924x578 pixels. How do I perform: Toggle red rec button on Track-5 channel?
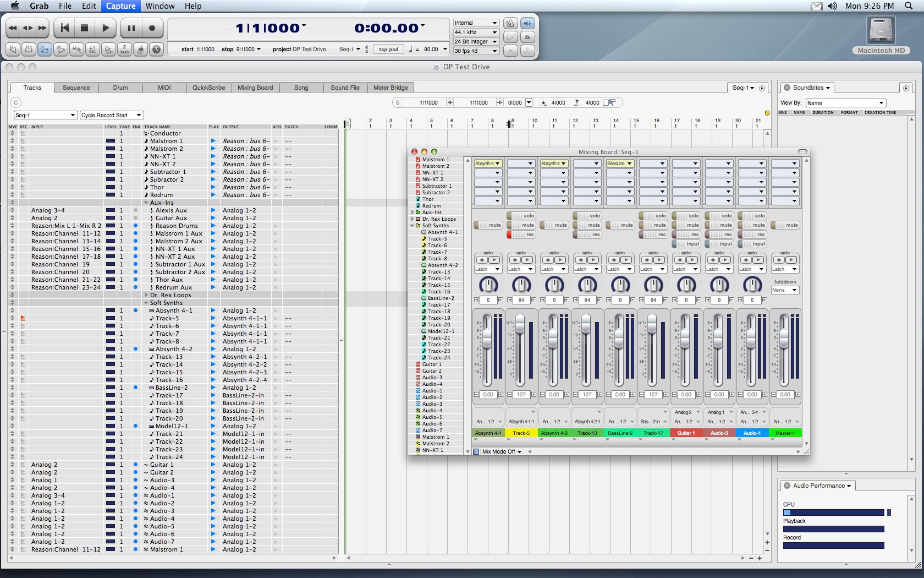(521, 235)
